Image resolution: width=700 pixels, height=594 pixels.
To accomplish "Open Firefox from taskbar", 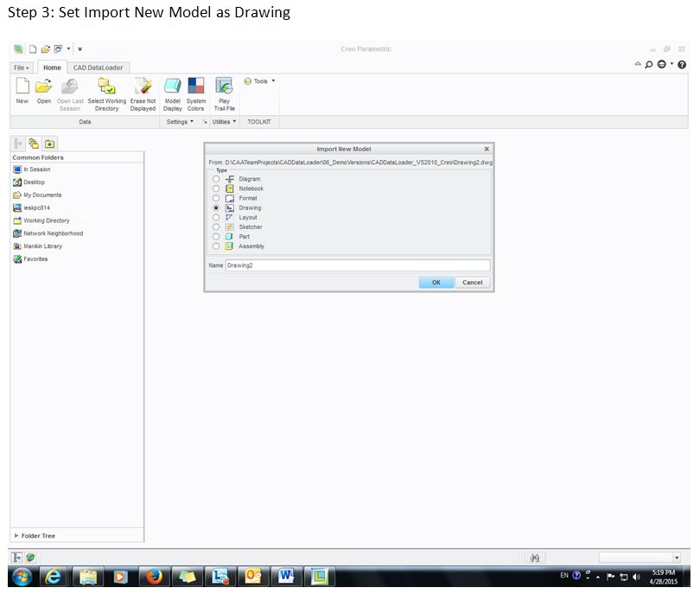I will click(154, 577).
